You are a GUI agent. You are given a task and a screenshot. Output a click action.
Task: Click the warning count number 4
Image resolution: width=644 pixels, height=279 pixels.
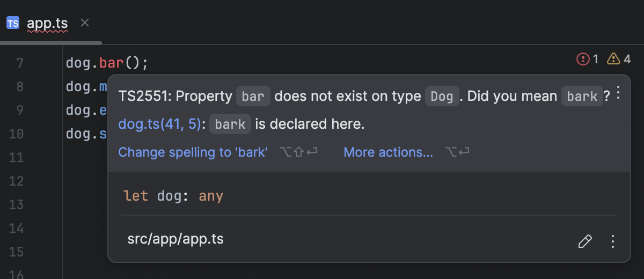[627, 59]
